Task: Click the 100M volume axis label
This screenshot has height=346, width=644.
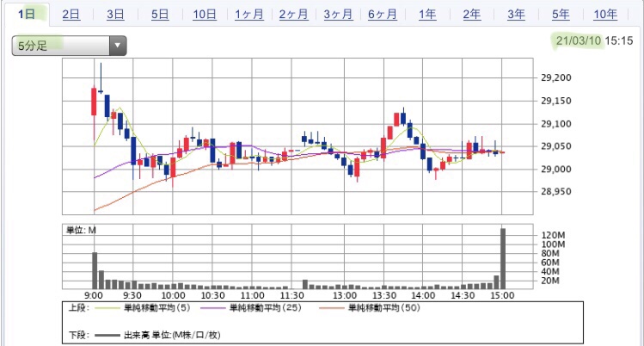Action: point(553,244)
